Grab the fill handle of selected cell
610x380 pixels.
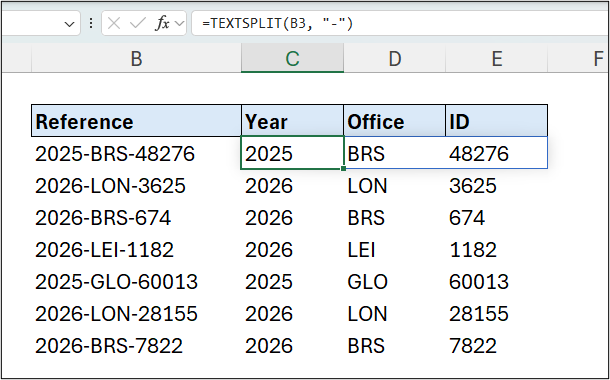point(343,168)
